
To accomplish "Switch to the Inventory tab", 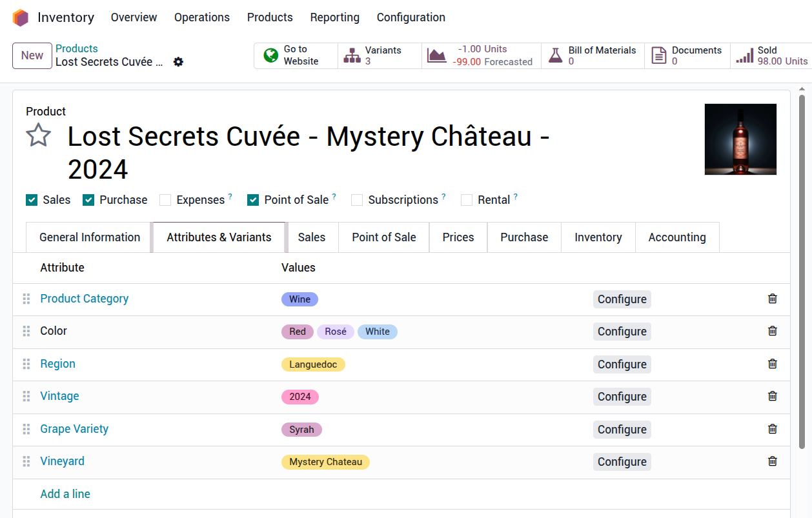I will click(x=598, y=237).
